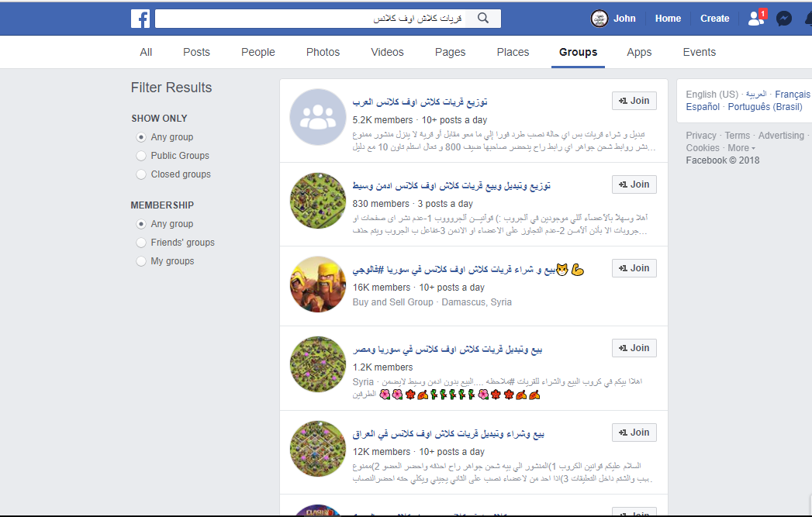Image resolution: width=812 pixels, height=517 pixels.
Task: Open the barbarian avatar group thumbnail
Action: pos(317,284)
